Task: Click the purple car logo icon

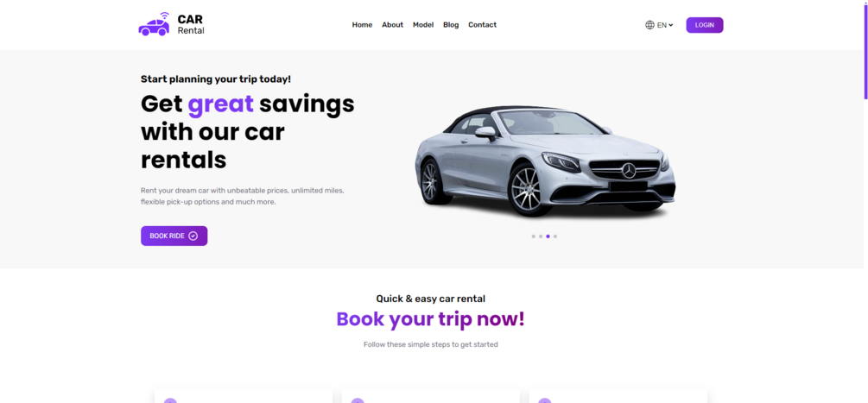Action: pyautogui.click(x=154, y=24)
